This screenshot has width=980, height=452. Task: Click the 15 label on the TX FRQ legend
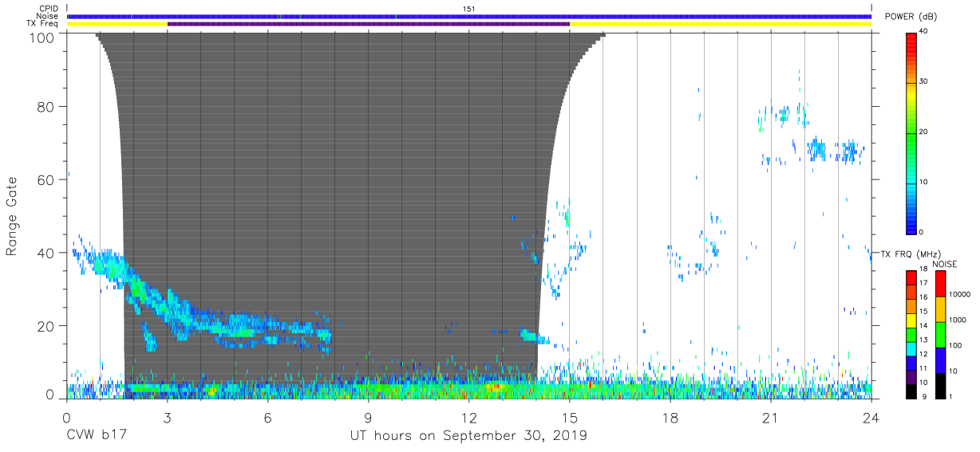click(923, 311)
